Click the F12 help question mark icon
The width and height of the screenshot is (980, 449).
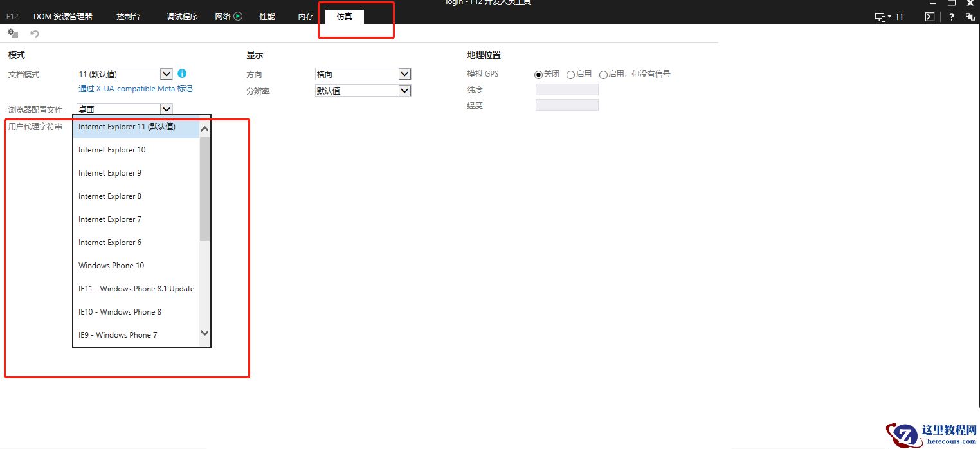tap(951, 17)
